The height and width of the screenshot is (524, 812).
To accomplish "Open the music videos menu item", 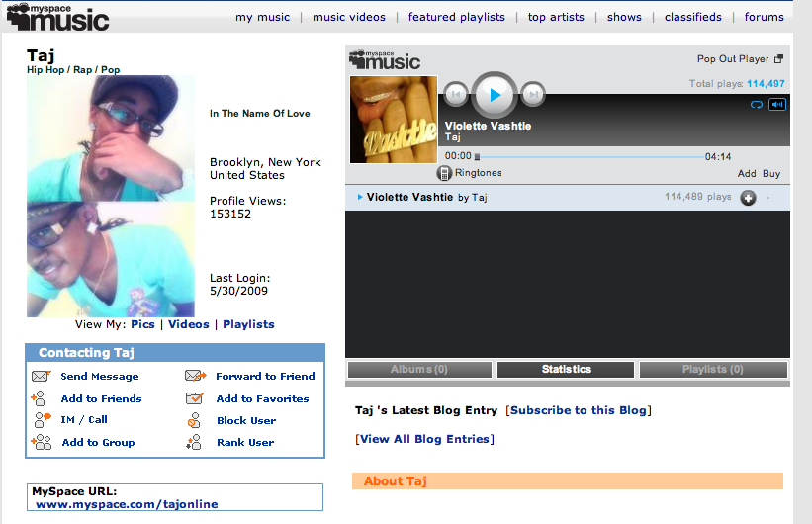I will (350, 17).
